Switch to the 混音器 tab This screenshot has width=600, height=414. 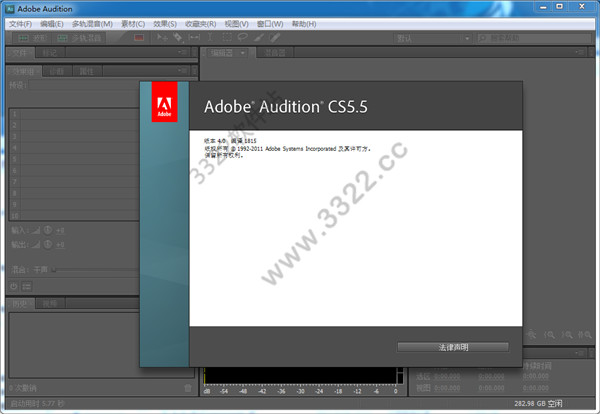point(275,53)
